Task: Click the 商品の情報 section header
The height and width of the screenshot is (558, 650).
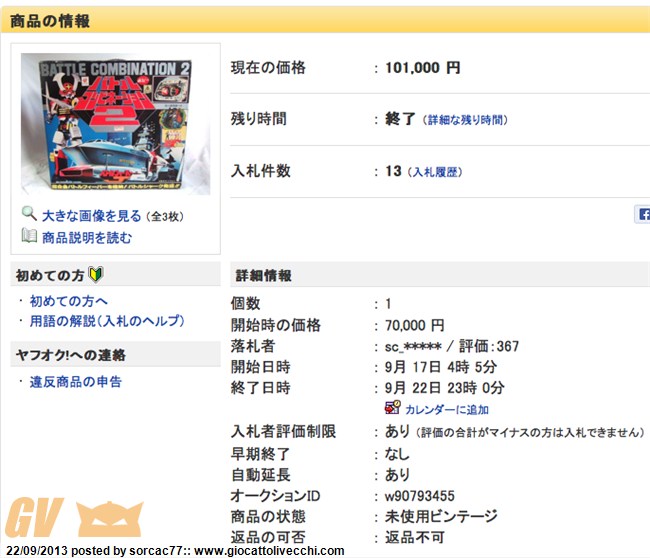Action: pos(50,21)
